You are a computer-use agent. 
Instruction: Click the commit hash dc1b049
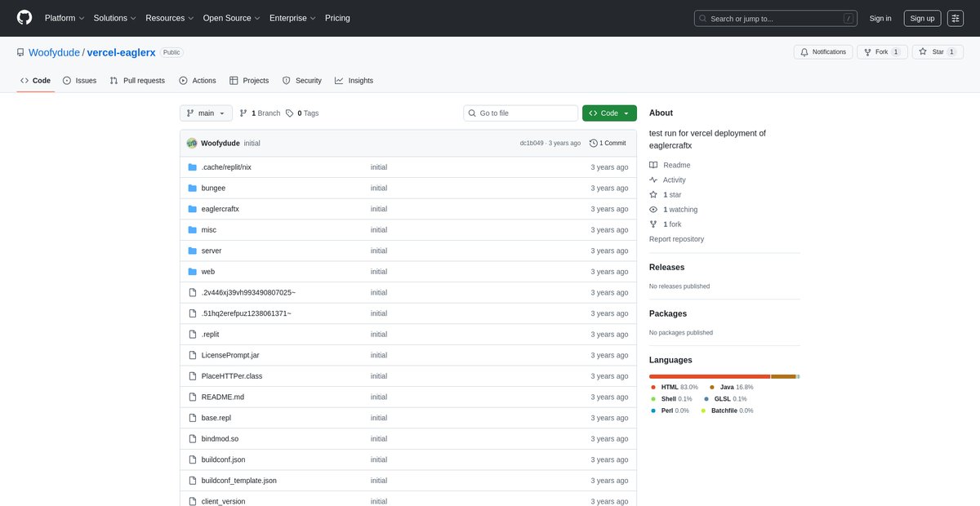tap(532, 143)
